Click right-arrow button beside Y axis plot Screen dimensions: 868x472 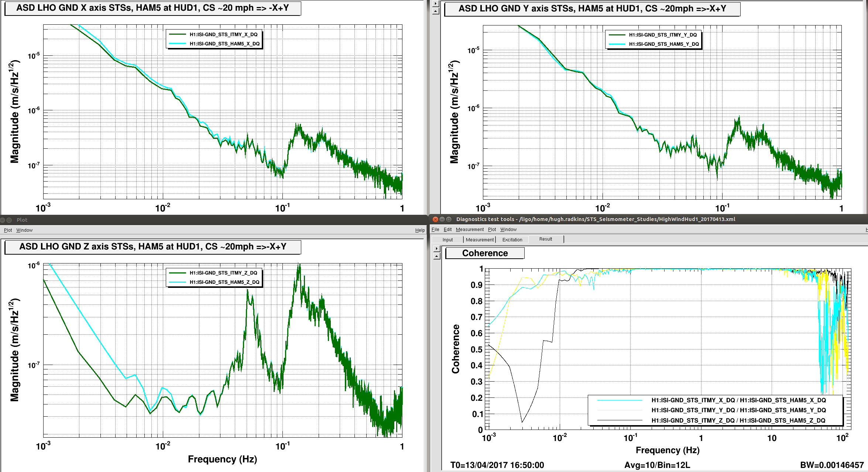pyautogui.click(x=436, y=4)
